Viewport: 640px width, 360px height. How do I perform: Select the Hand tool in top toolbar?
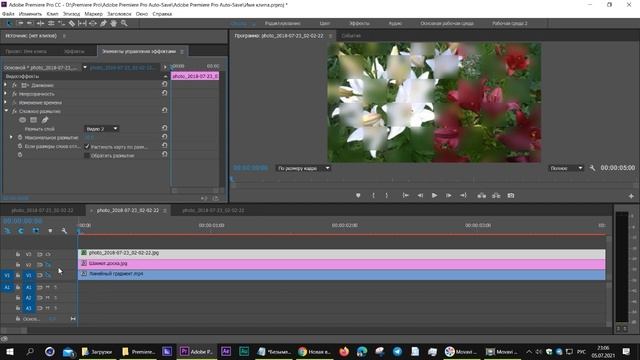[x=113, y=24]
